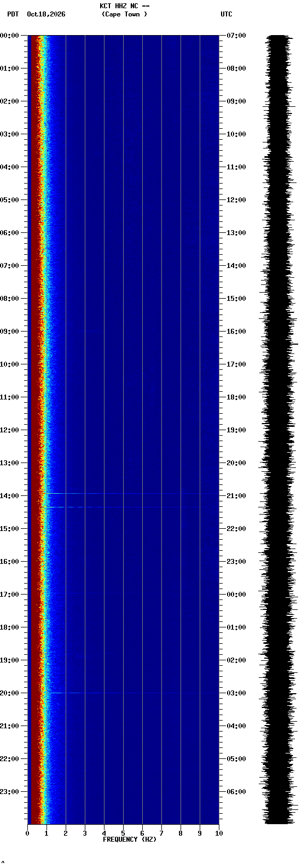Click the PDT axis label 18:00

point(9,627)
